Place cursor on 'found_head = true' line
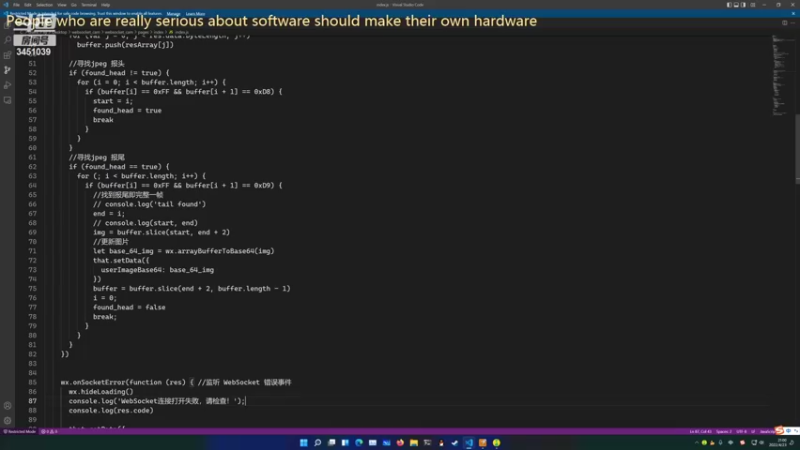 coord(127,110)
